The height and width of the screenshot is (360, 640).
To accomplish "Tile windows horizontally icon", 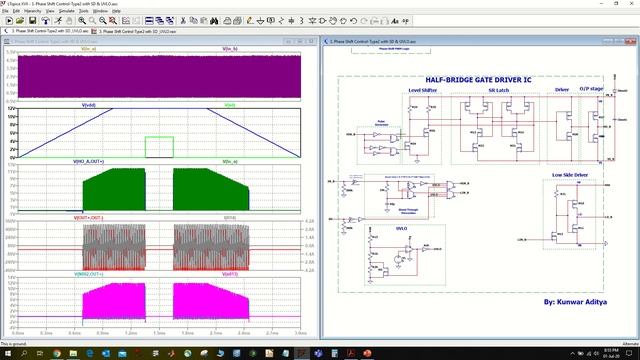I will (149, 21).
